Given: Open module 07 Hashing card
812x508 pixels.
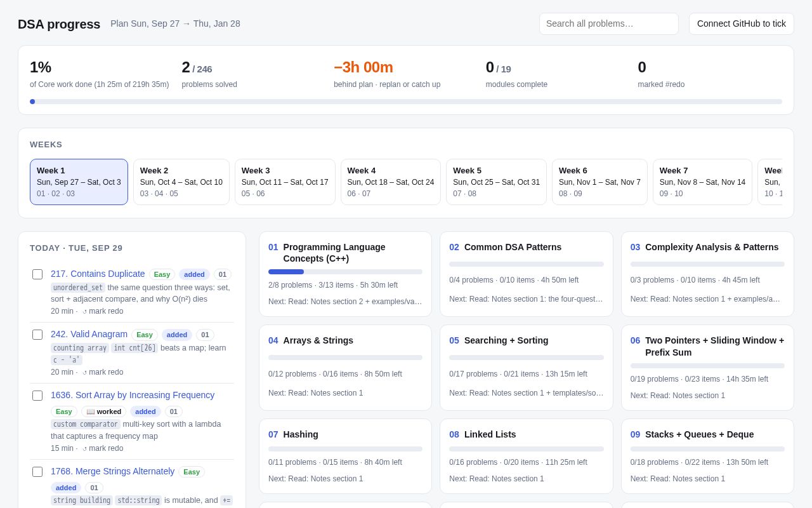Looking at the screenshot, I should point(345,456).
